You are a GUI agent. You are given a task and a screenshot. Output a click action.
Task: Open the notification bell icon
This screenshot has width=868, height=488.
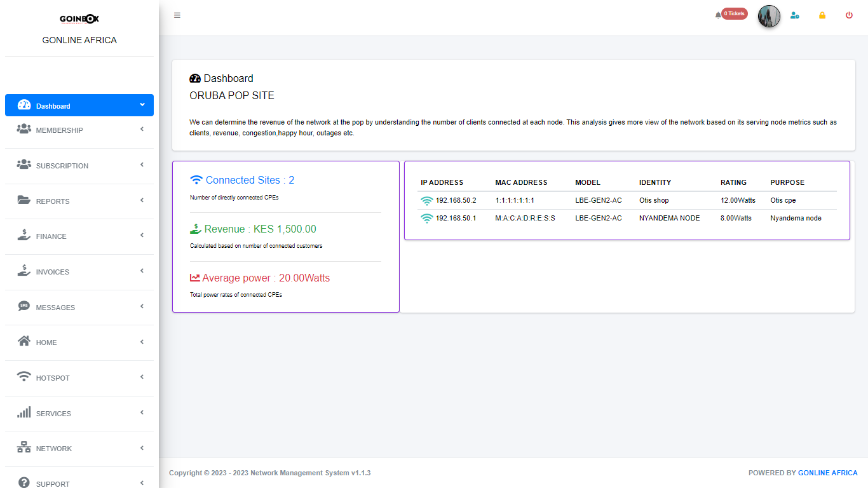pos(718,15)
